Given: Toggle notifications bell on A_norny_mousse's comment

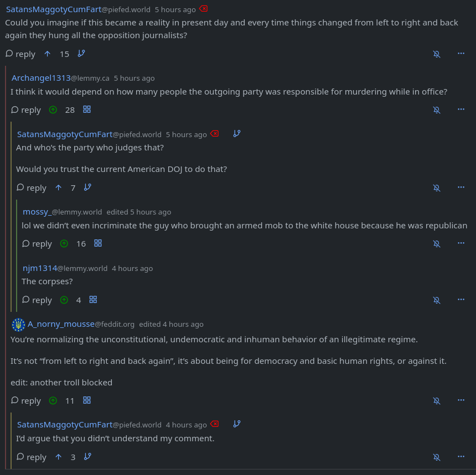Looking at the screenshot, I should coord(437,400).
